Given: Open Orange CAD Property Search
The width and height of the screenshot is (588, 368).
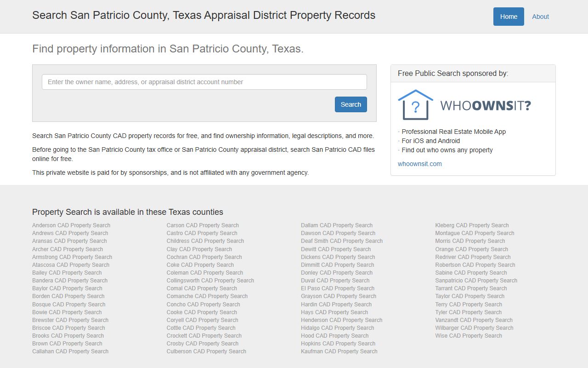Looking at the screenshot, I should click(472, 249).
